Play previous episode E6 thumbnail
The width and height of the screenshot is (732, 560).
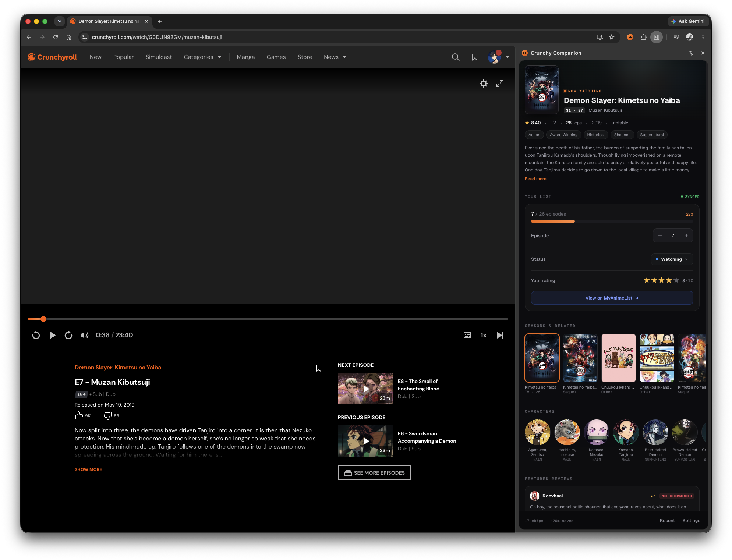365,441
